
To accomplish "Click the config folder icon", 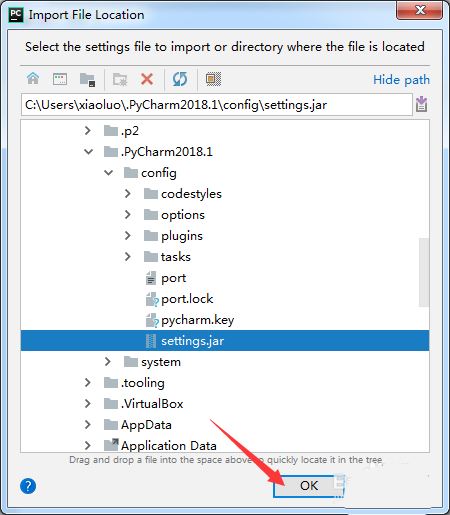I will [x=131, y=173].
